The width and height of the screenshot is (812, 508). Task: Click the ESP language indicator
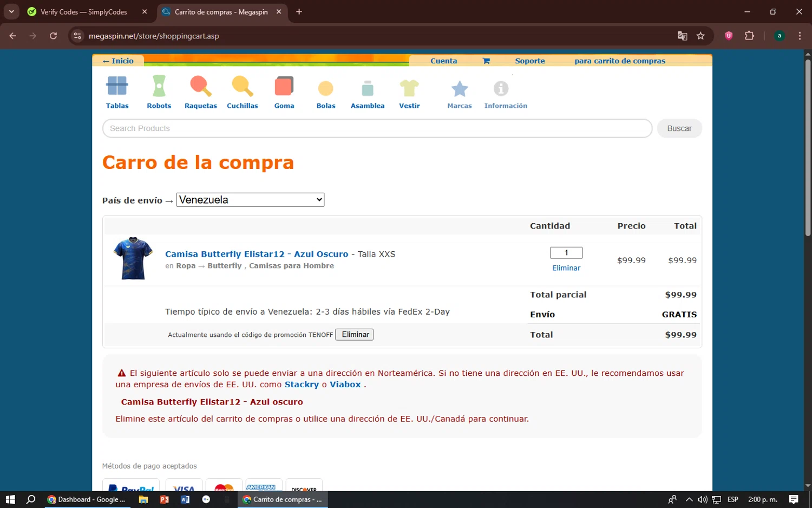pyautogui.click(x=733, y=499)
